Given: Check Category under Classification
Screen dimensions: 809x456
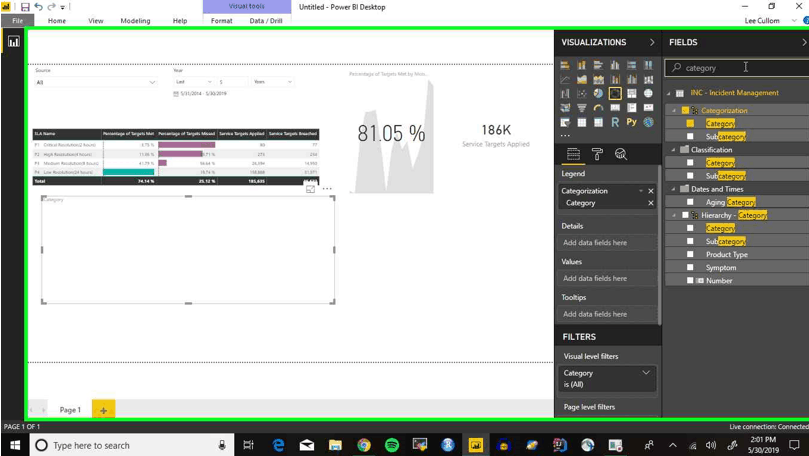Looking at the screenshot, I should pos(690,162).
